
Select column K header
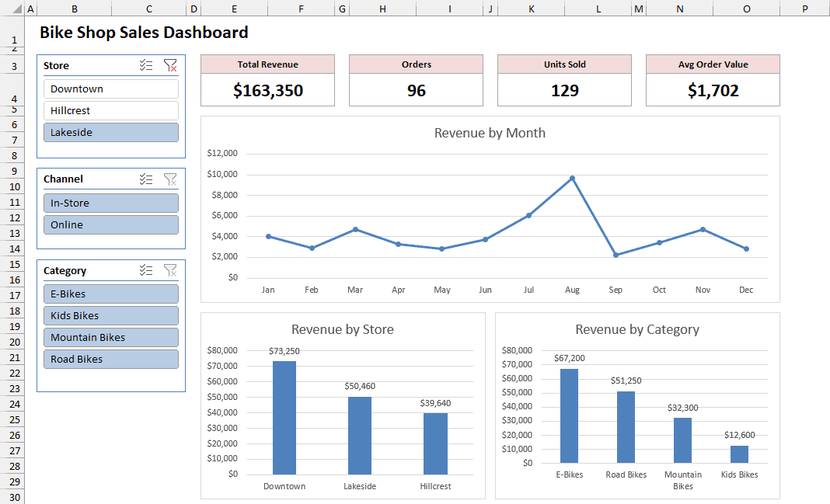[x=532, y=9]
